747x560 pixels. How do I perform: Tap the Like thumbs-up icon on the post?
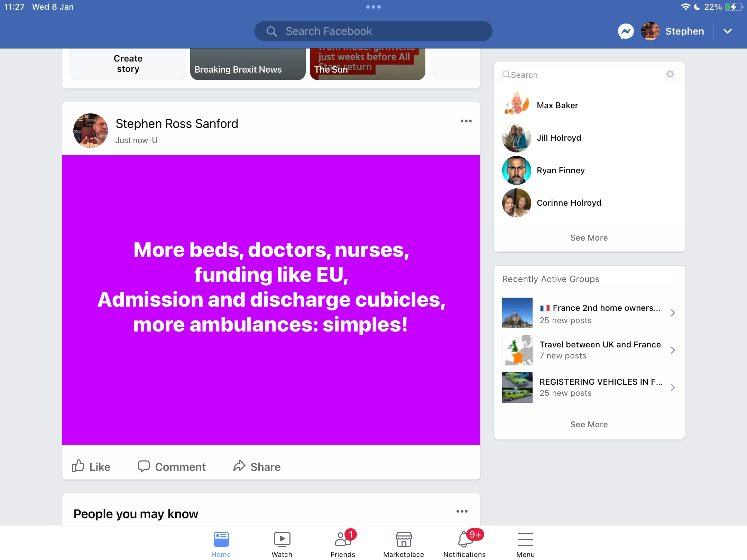(78, 466)
